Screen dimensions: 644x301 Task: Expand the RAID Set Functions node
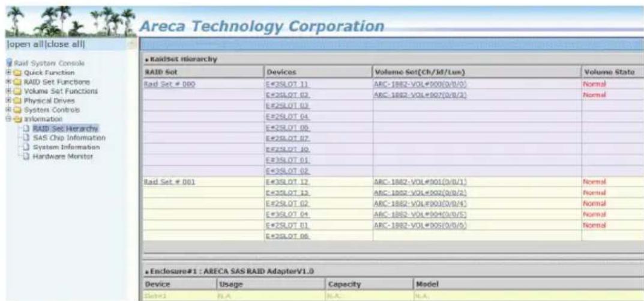[x=8, y=82]
